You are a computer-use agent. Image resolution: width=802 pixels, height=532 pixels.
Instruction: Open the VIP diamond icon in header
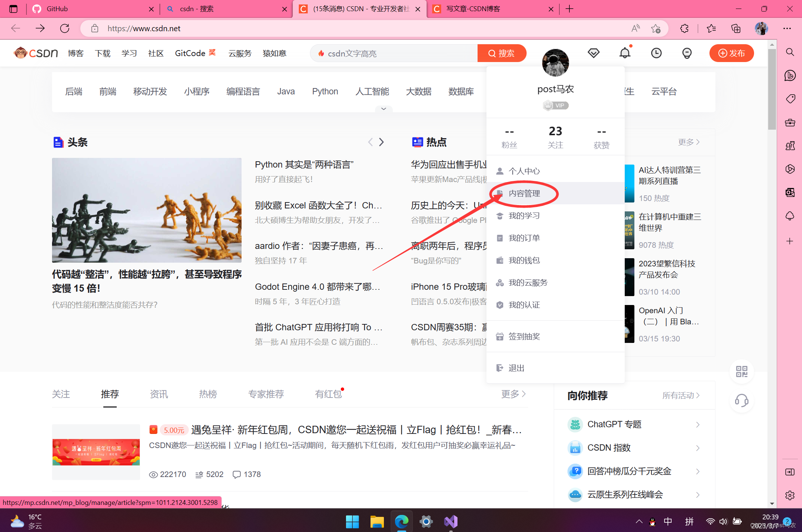594,53
